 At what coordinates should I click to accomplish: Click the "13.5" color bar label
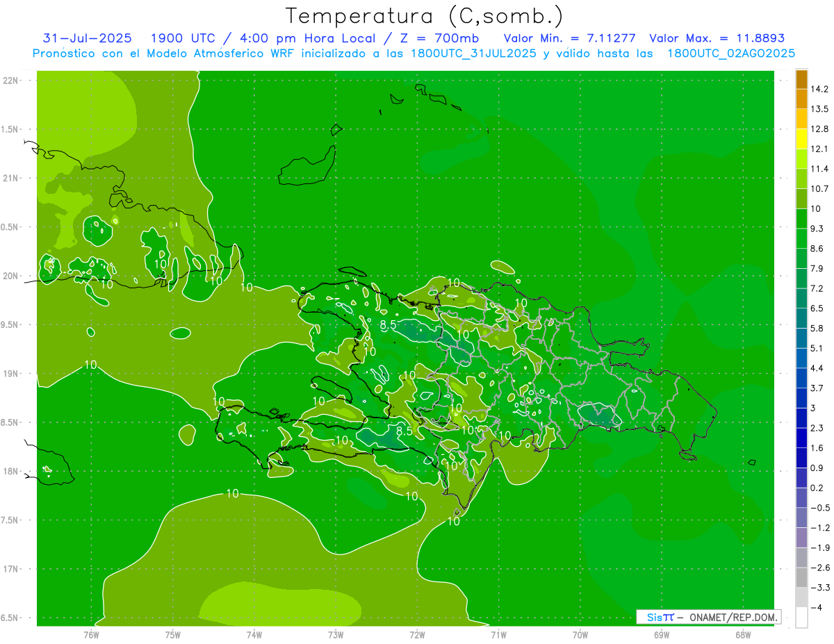[820, 109]
